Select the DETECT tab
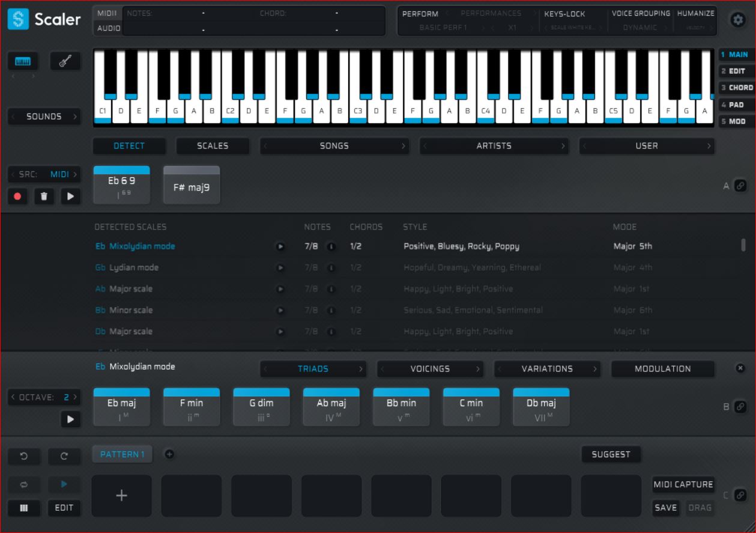This screenshot has height=533, width=756. click(129, 145)
